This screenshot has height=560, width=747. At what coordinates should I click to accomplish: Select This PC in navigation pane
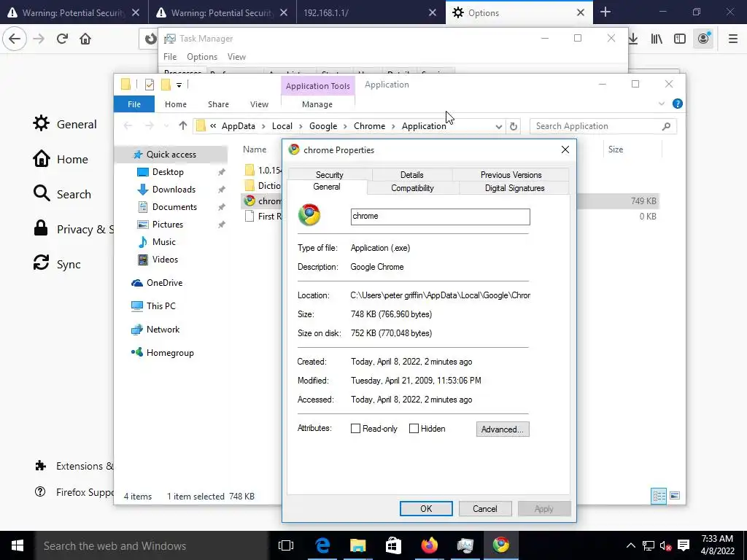coord(160,306)
